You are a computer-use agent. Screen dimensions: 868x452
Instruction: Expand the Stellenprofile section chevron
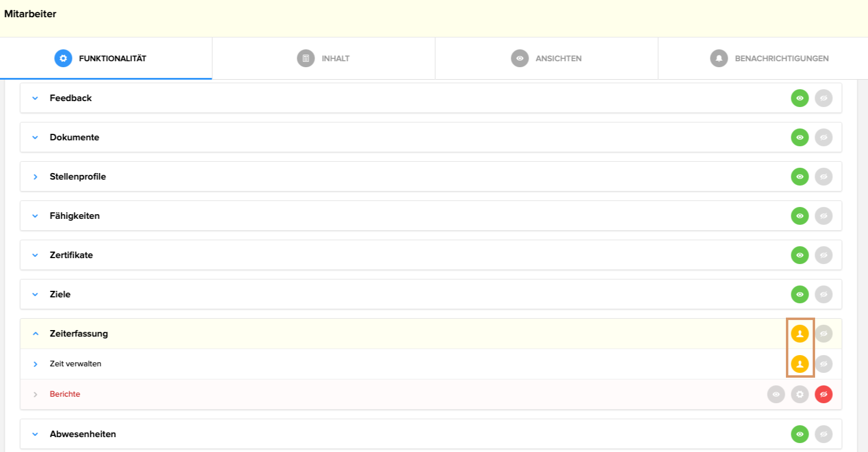(35, 177)
